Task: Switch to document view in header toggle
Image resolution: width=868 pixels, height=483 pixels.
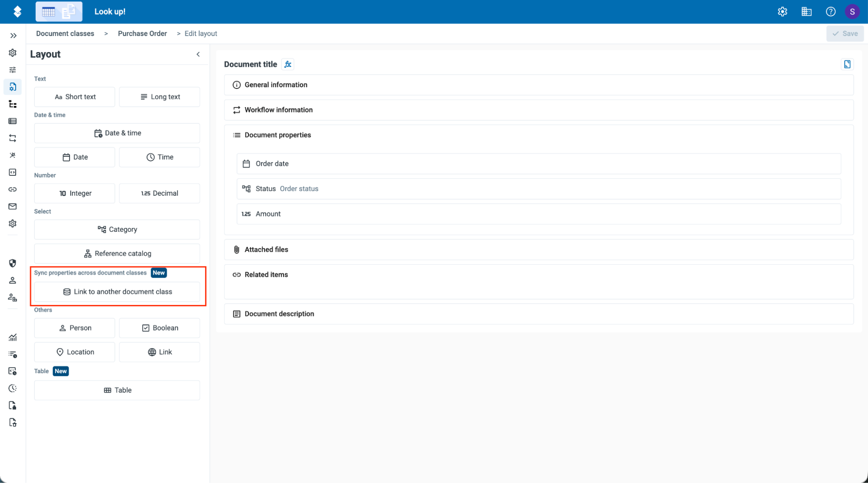Action: click(x=69, y=12)
